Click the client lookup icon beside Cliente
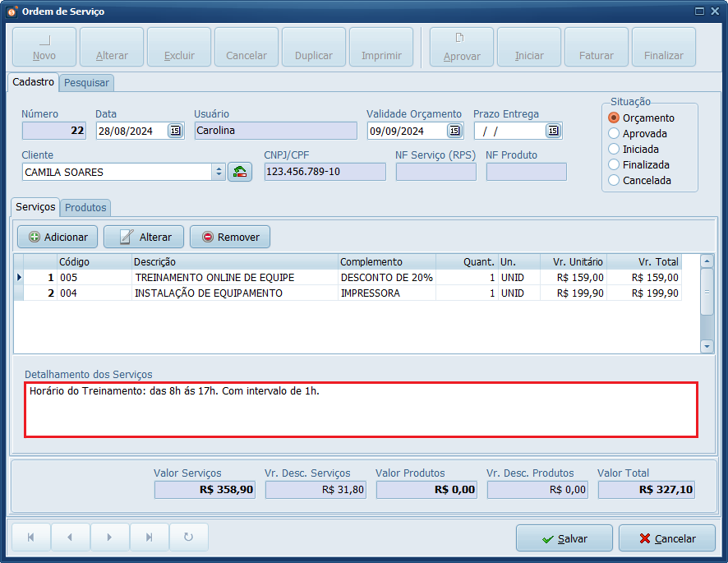The height and width of the screenshot is (563, 728). (240, 172)
